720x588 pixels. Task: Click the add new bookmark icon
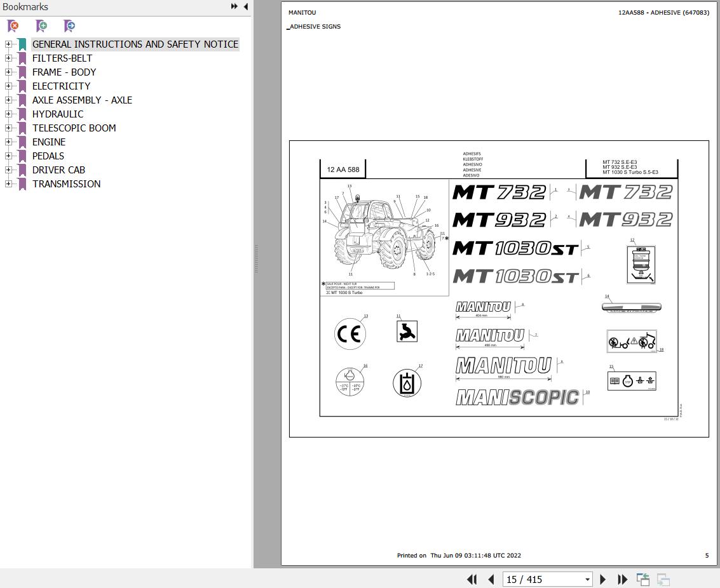[x=41, y=25]
